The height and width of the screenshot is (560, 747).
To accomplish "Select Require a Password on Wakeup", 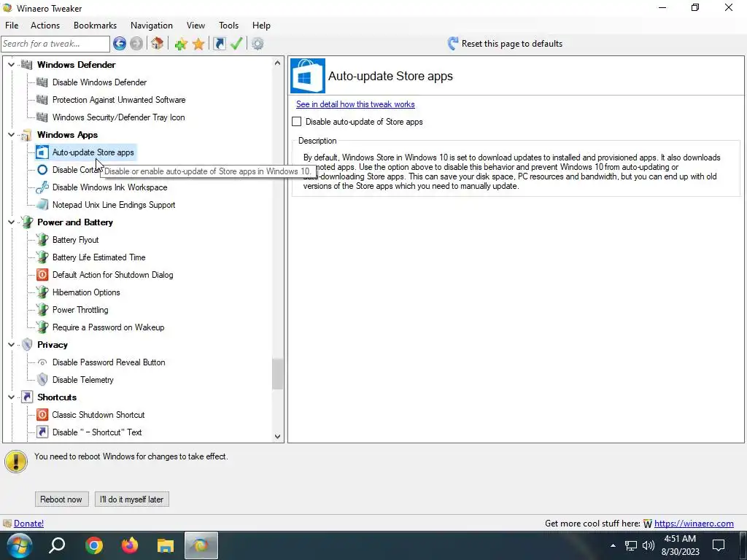I will [108, 327].
